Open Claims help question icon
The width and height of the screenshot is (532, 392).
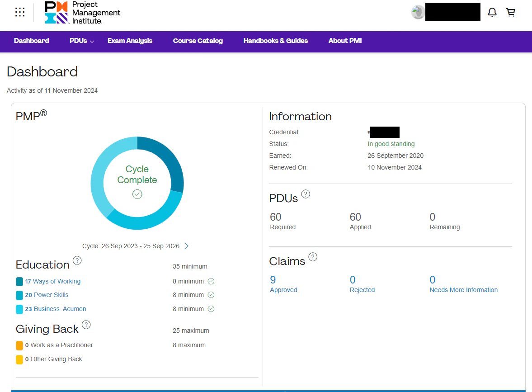(x=313, y=257)
